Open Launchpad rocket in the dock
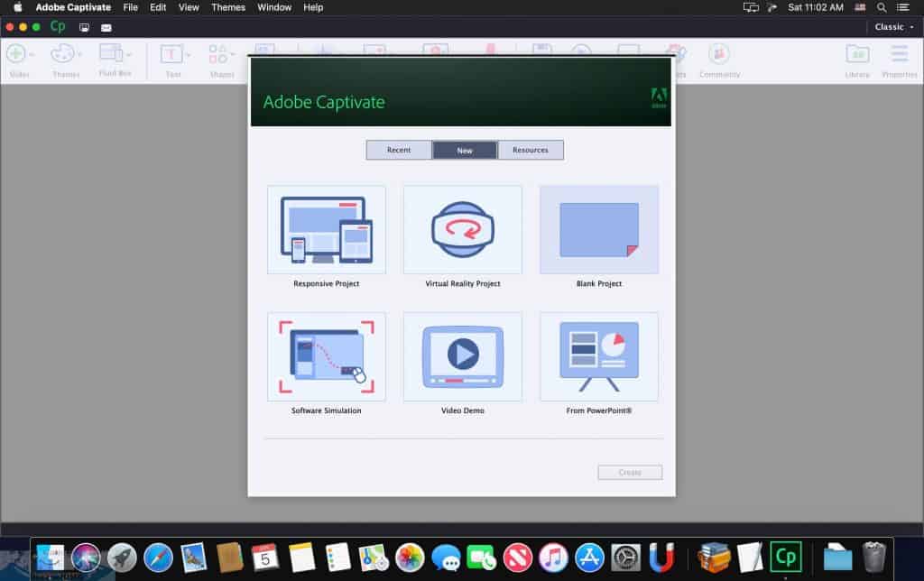The height and width of the screenshot is (581, 924). click(x=122, y=558)
